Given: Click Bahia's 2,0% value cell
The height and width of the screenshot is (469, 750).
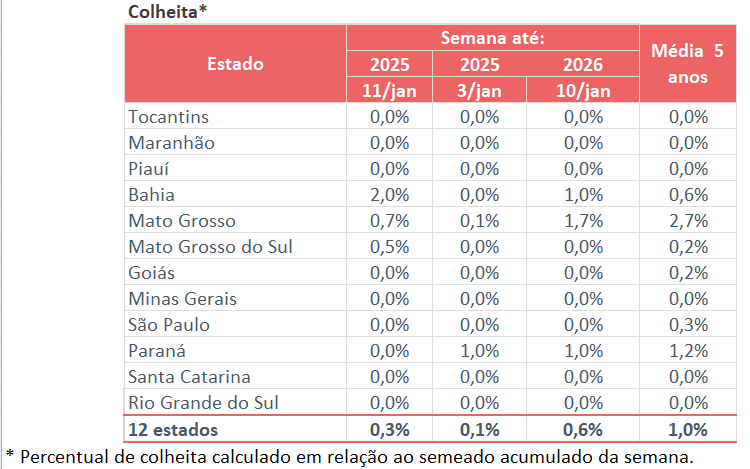Looking at the screenshot, I should [389, 195].
